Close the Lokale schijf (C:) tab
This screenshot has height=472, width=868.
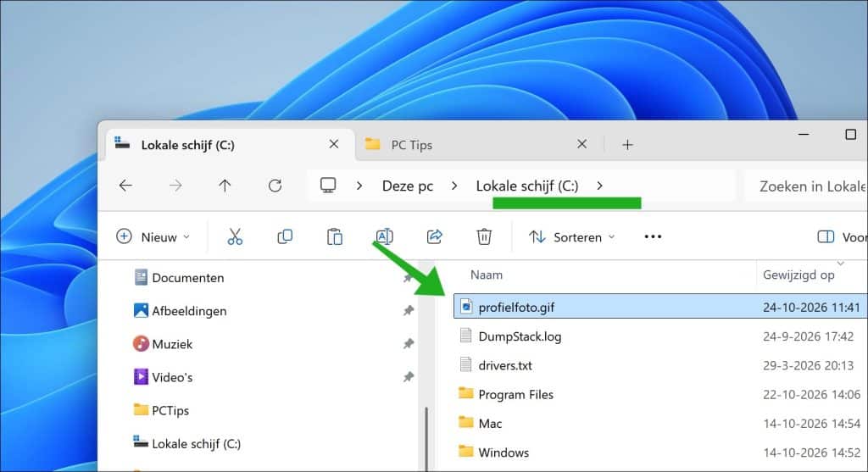pyautogui.click(x=334, y=144)
